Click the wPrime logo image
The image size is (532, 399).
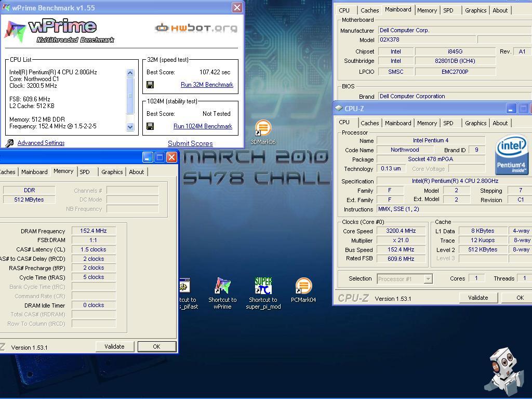point(59,31)
